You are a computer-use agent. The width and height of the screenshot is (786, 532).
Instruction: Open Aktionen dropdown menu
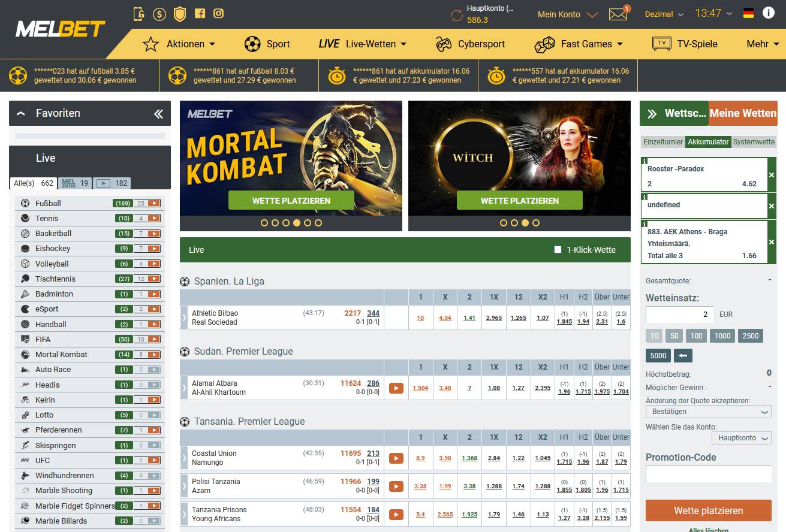point(179,44)
